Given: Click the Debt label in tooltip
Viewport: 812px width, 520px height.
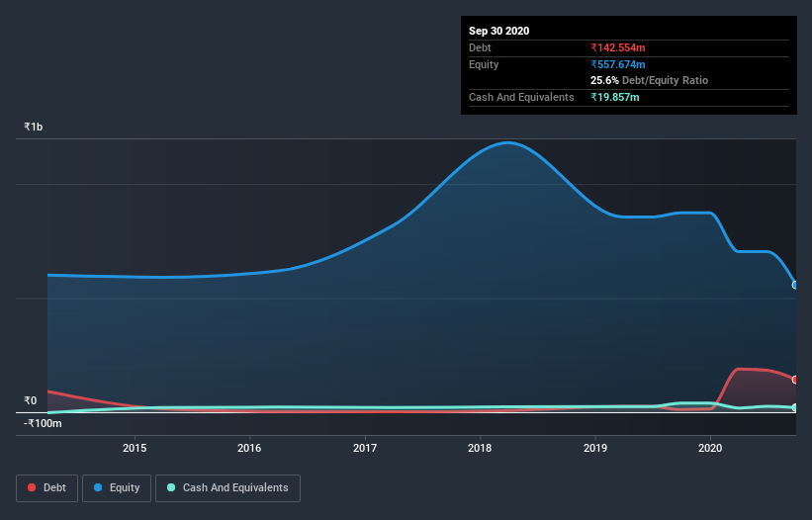Looking at the screenshot, I should click(x=480, y=47).
